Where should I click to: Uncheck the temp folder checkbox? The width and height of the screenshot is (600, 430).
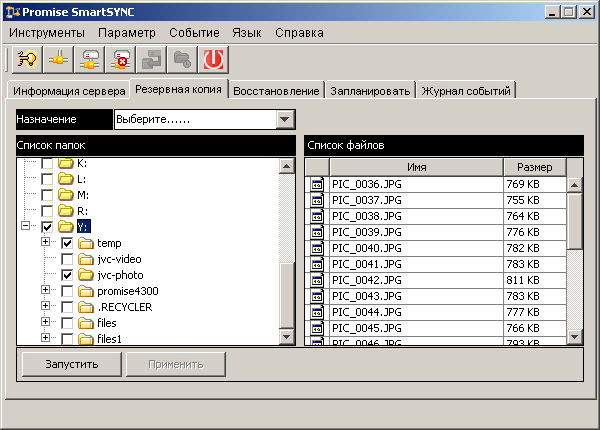pos(67,243)
